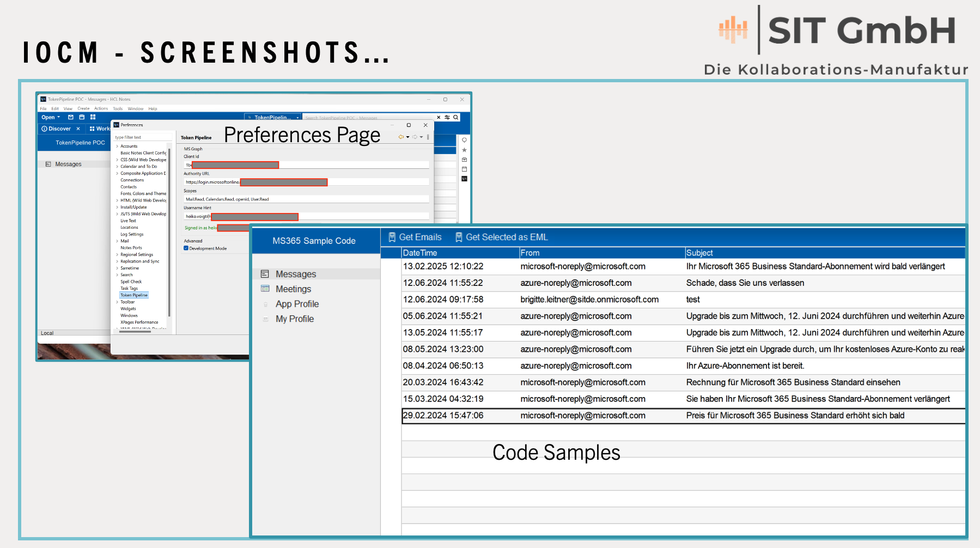Expand the Regional Settings node
The height and width of the screenshot is (548, 980).
click(117, 254)
